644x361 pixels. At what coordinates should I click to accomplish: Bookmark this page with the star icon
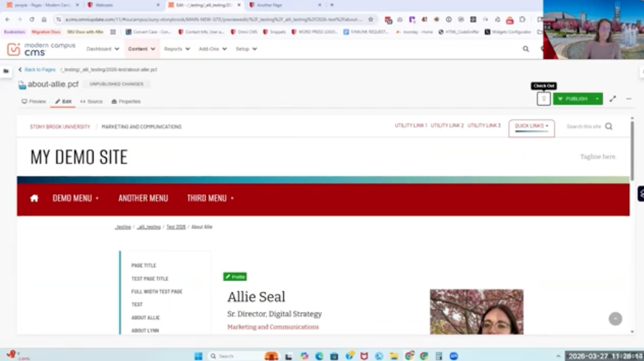(371, 19)
